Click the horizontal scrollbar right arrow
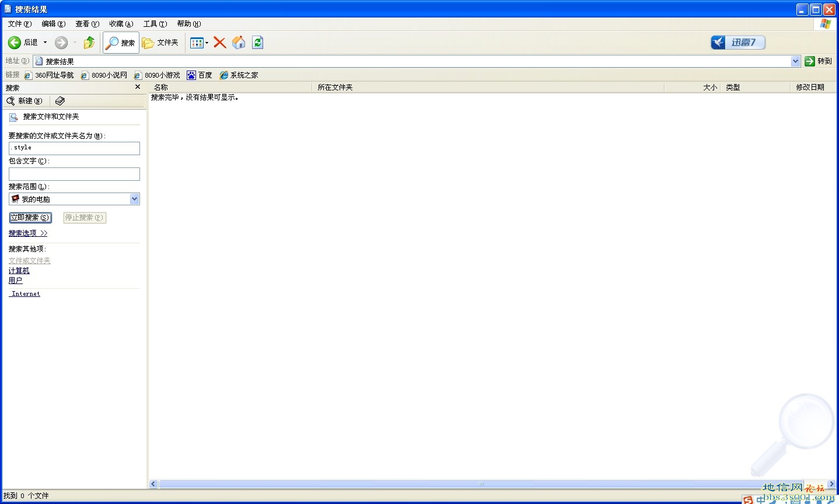This screenshot has height=504, width=839. pyautogui.click(x=831, y=484)
